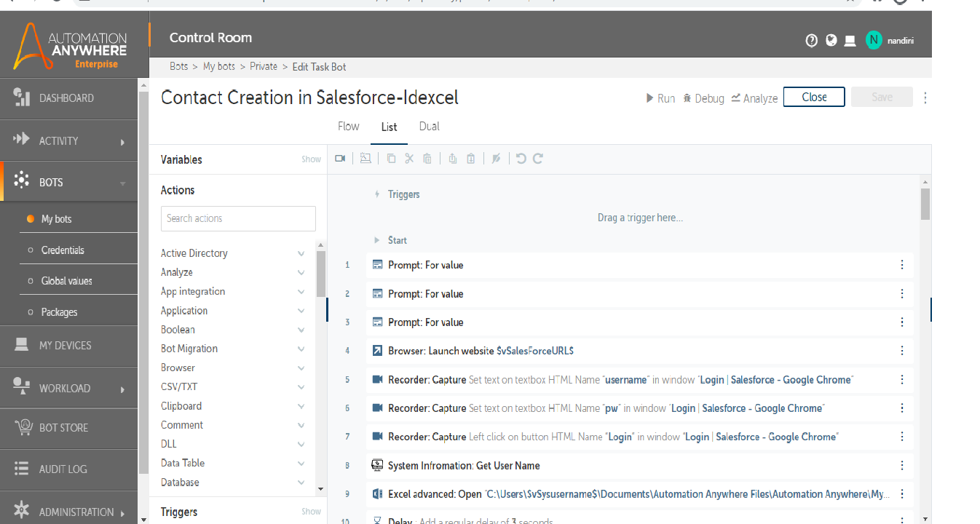Click the Close button
Image resolution: width=980 pixels, height=524 pixels.
point(814,98)
